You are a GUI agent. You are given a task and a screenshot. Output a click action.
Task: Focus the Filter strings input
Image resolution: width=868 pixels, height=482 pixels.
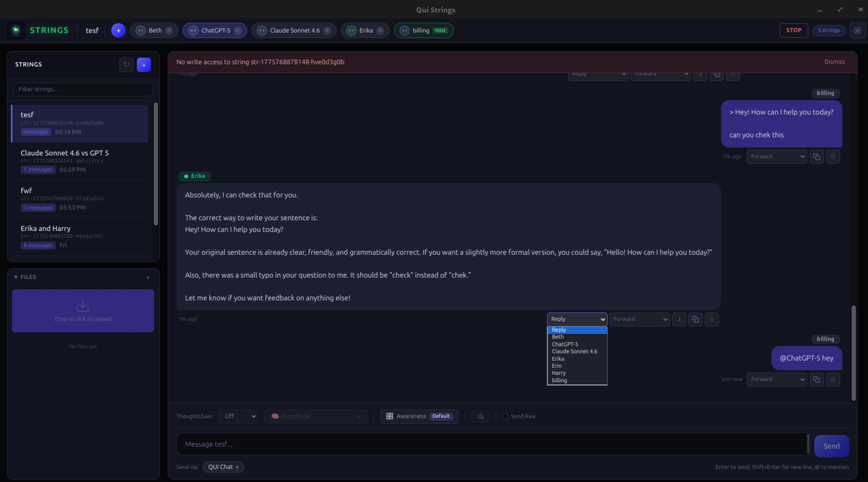tap(83, 90)
